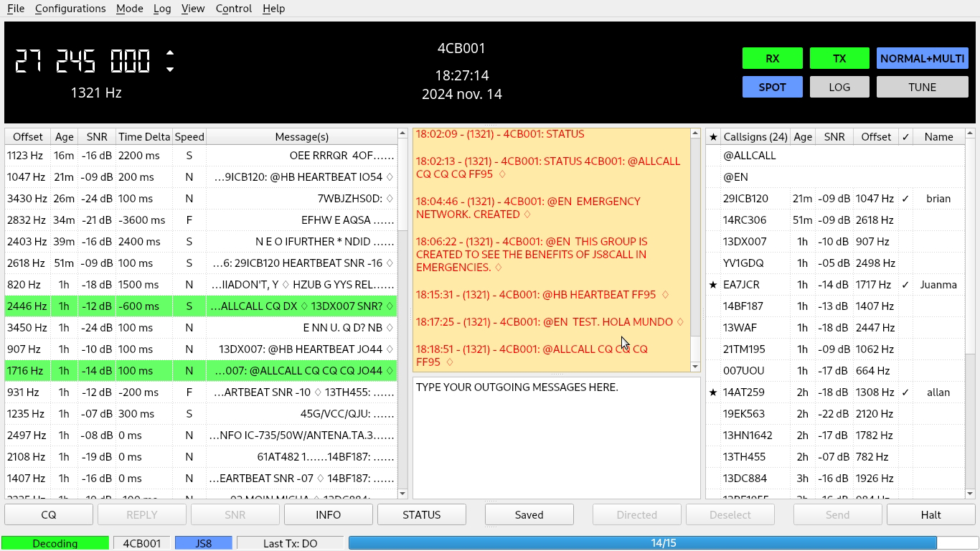Select callsign 29ICB120
Image resolution: width=980 pixels, height=551 pixels.
(745, 199)
